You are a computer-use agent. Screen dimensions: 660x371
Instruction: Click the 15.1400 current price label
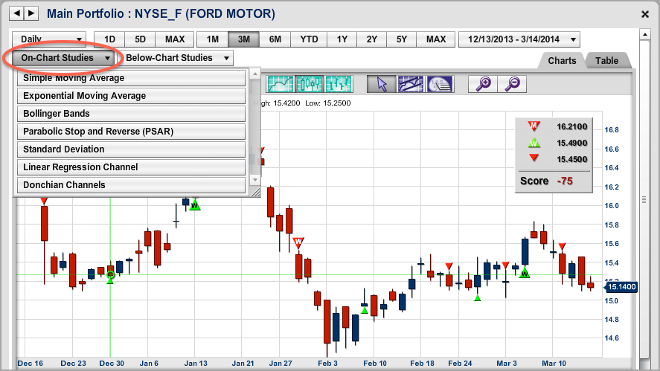(x=621, y=287)
